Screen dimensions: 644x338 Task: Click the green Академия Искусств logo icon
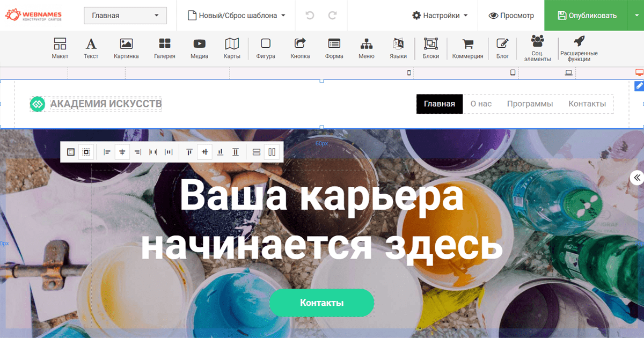(38, 104)
